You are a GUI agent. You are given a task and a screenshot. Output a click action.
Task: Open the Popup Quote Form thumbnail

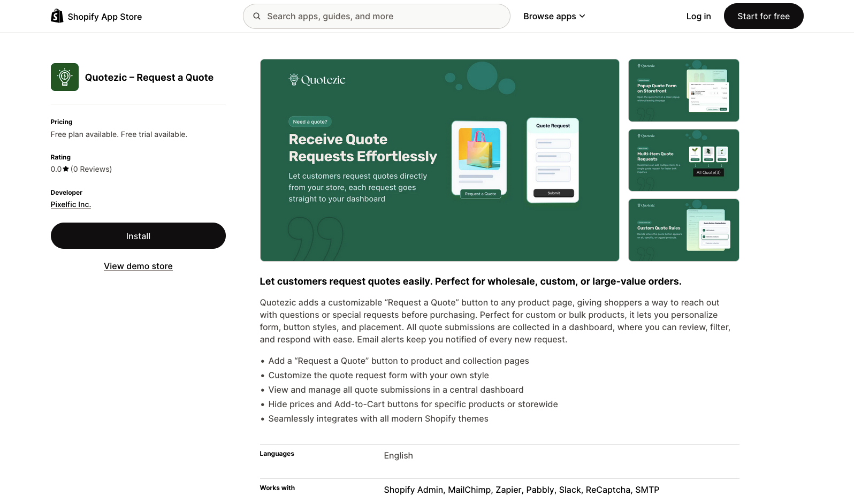click(683, 90)
